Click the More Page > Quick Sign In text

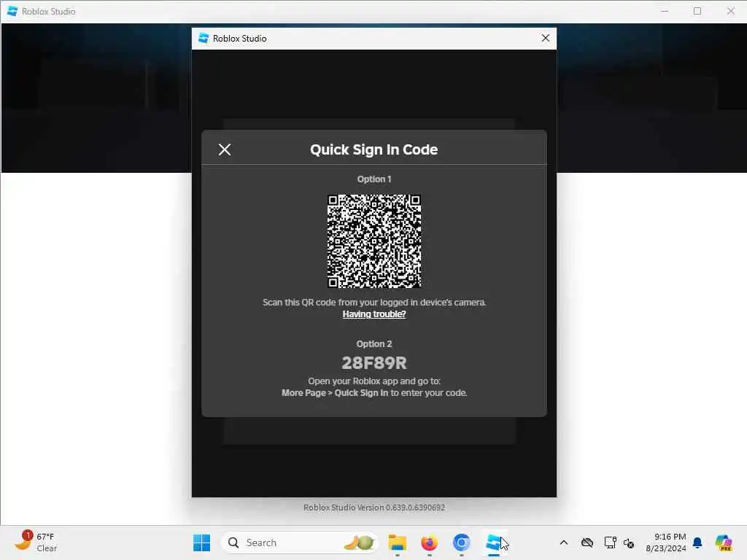(334, 393)
